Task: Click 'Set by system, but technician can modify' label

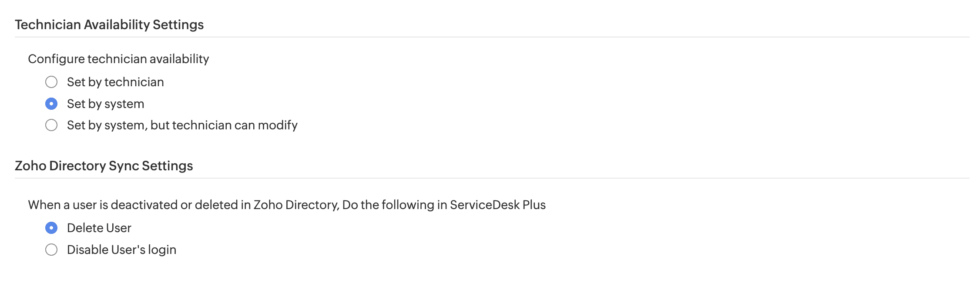Action: pyautogui.click(x=182, y=125)
